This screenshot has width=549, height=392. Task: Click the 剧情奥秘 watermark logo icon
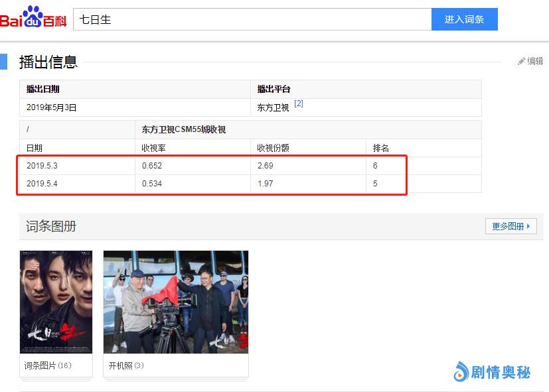click(461, 372)
